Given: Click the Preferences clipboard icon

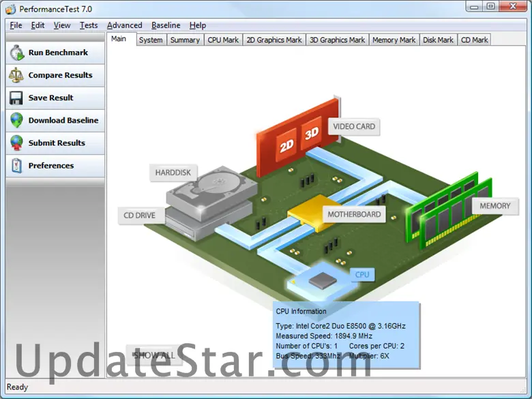Looking at the screenshot, I should (16, 166).
